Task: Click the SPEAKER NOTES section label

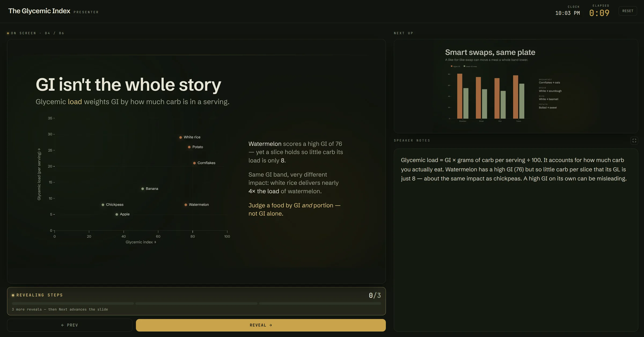Action: click(x=412, y=140)
